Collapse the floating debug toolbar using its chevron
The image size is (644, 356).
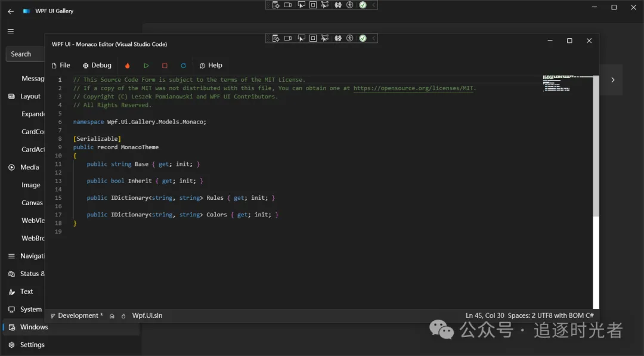point(373,38)
